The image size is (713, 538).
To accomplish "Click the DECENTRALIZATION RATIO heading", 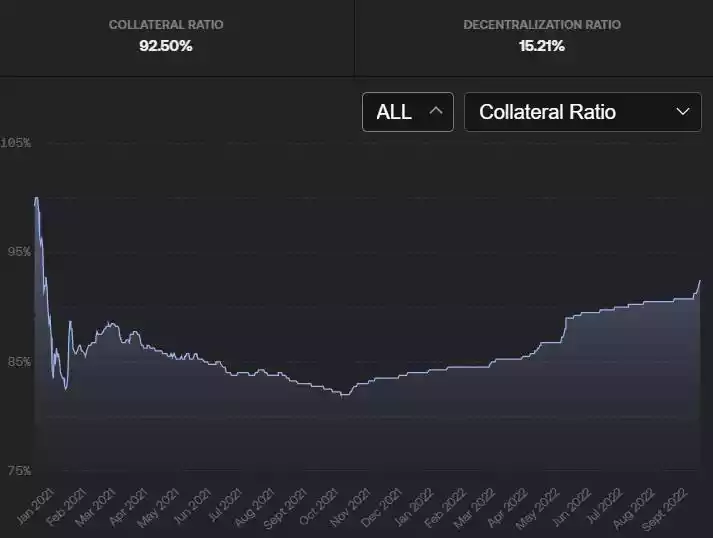I will [542, 25].
